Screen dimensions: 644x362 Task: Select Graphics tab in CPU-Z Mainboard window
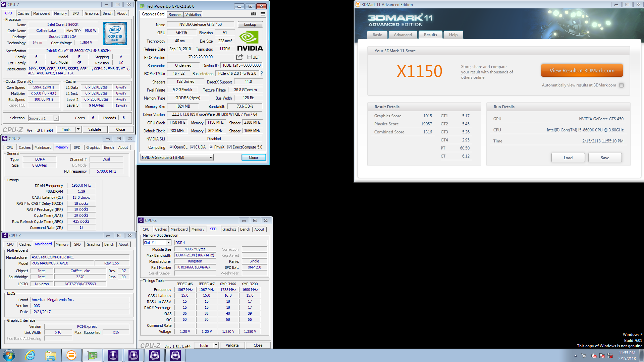(x=93, y=244)
